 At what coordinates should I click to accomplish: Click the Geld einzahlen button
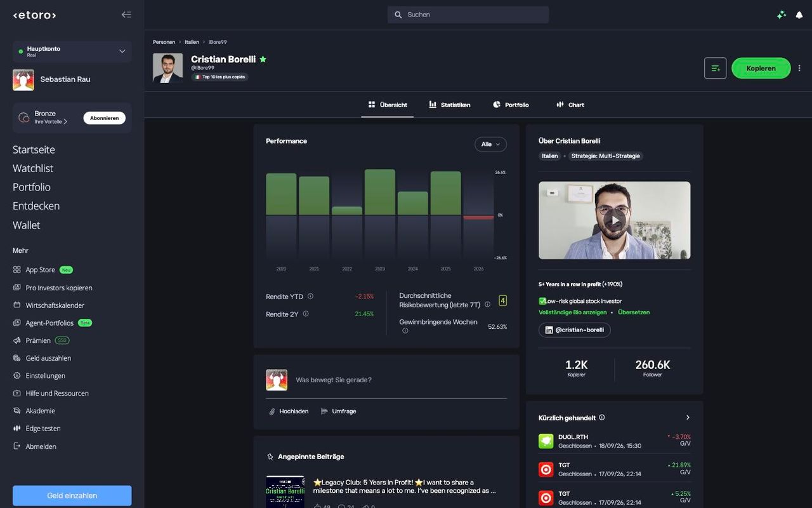[72, 496]
